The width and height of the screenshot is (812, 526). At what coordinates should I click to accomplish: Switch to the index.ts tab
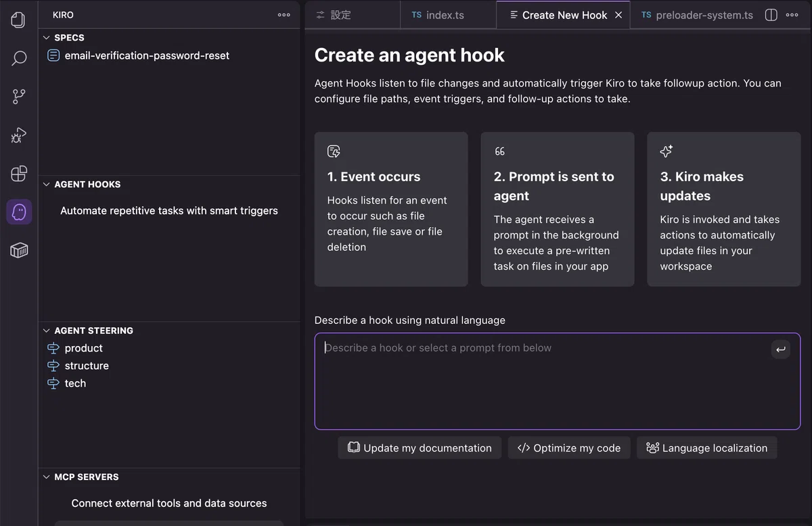click(x=448, y=15)
